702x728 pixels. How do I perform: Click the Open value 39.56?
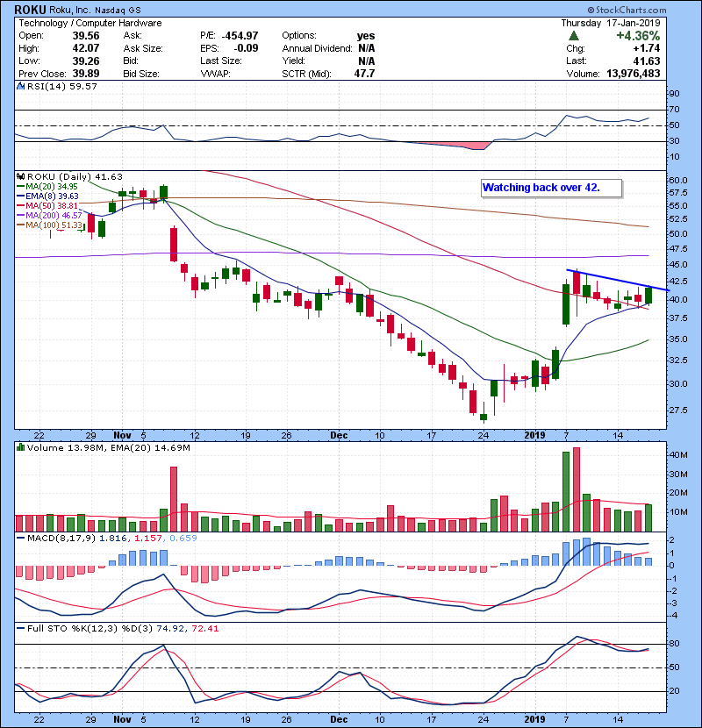86,36
